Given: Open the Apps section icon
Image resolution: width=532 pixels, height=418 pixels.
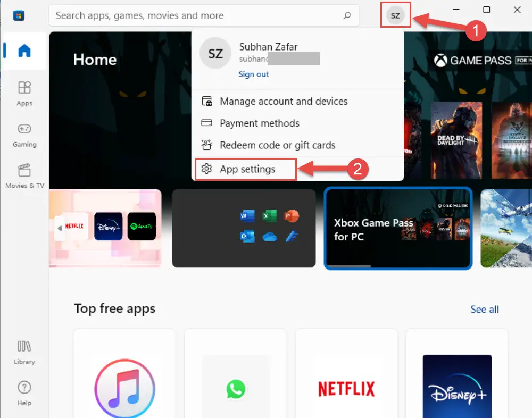Looking at the screenshot, I should 24,88.
